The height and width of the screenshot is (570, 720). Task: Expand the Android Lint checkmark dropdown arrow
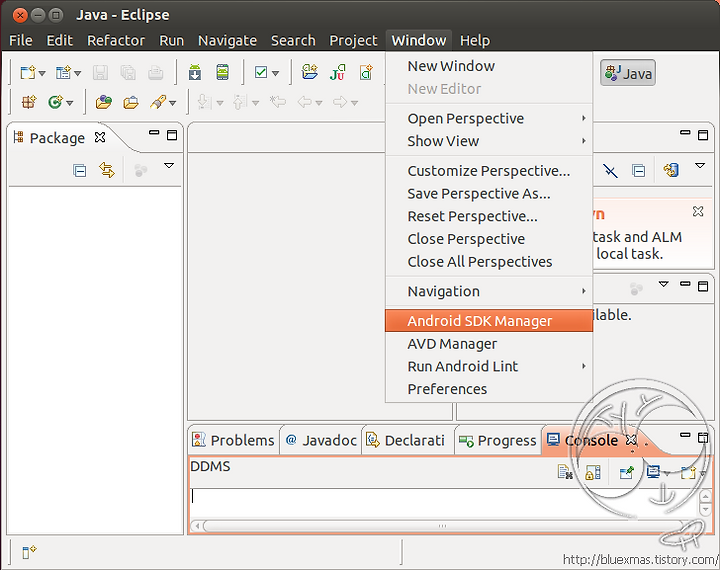pyautogui.click(x=276, y=73)
